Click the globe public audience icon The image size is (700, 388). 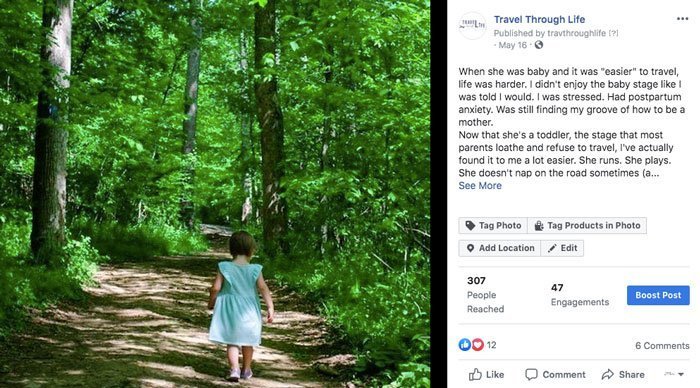point(539,45)
